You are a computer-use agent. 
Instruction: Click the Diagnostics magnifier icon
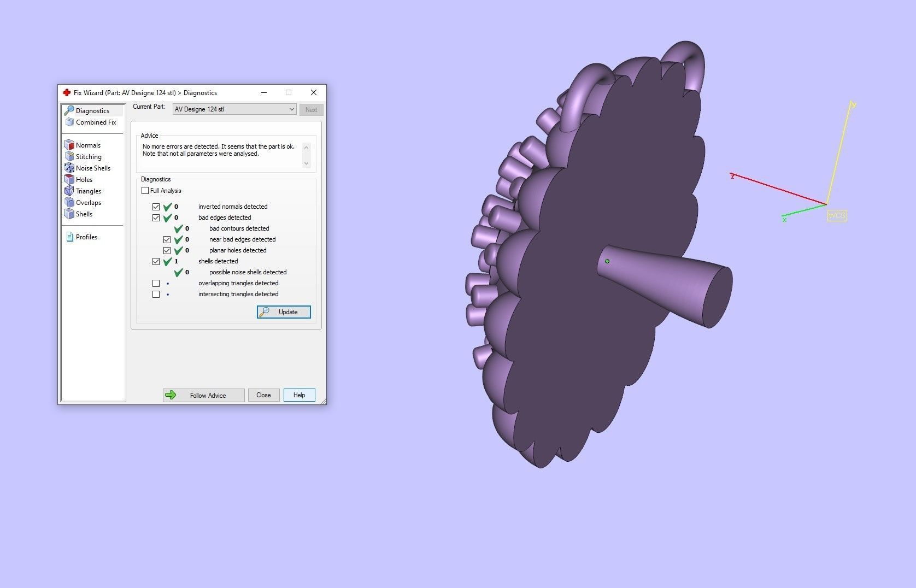pyautogui.click(x=69, y=110)
